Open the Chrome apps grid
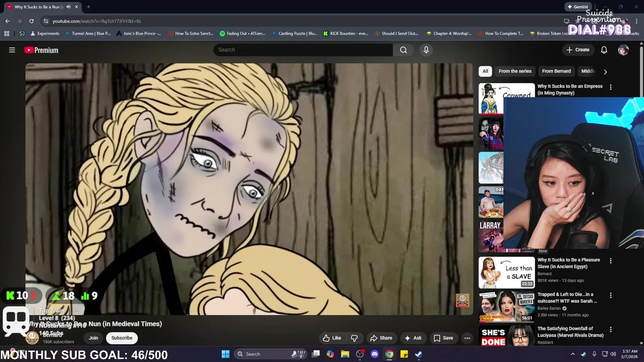This screenshot has height=362, width=644. 7,34
